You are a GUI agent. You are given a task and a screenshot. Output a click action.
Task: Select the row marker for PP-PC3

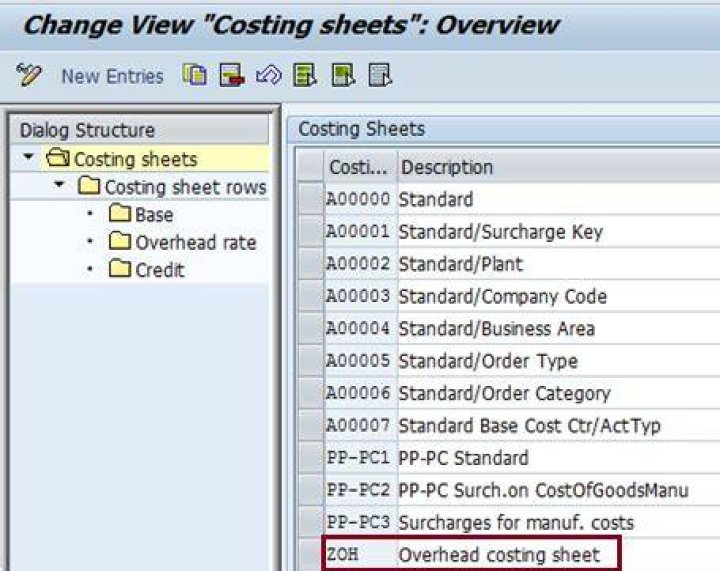pyautogui.click(x=310, y=522)
